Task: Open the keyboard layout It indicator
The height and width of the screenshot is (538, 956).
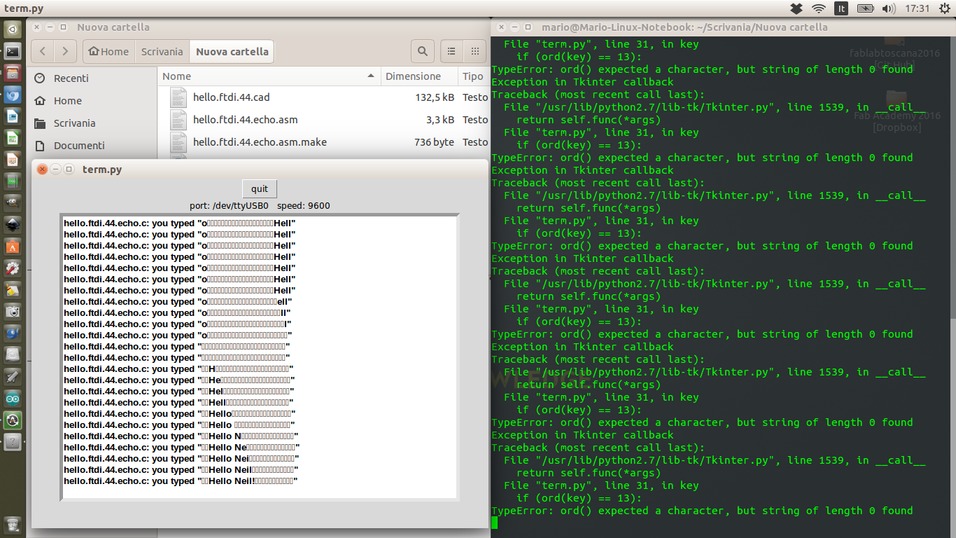Action: pyautogui.click(x=841, y=9)
